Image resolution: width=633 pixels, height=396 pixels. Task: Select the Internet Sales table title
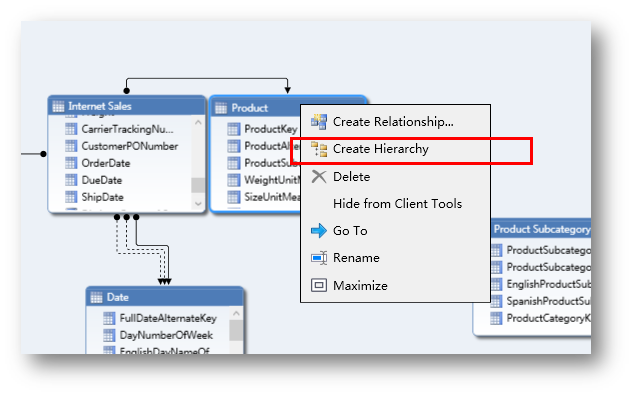point(100,106)
